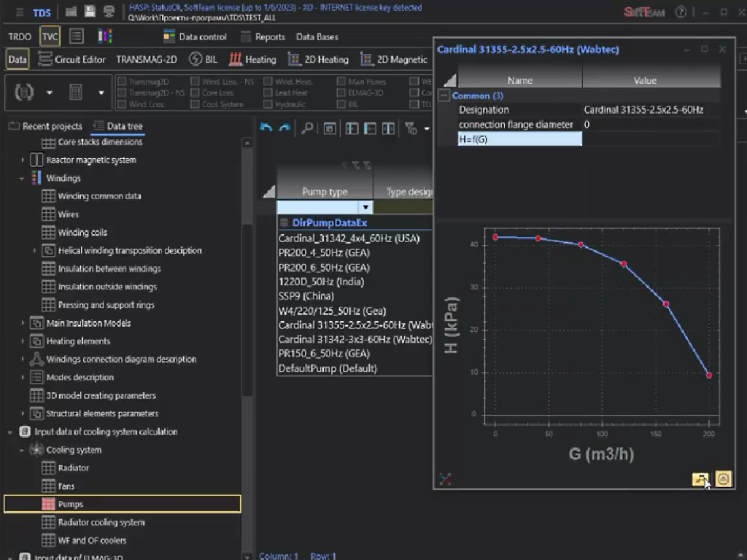Screen dimensions: 747x560
Task: Collapse the Cooling system node
Action: click(22, 450)
